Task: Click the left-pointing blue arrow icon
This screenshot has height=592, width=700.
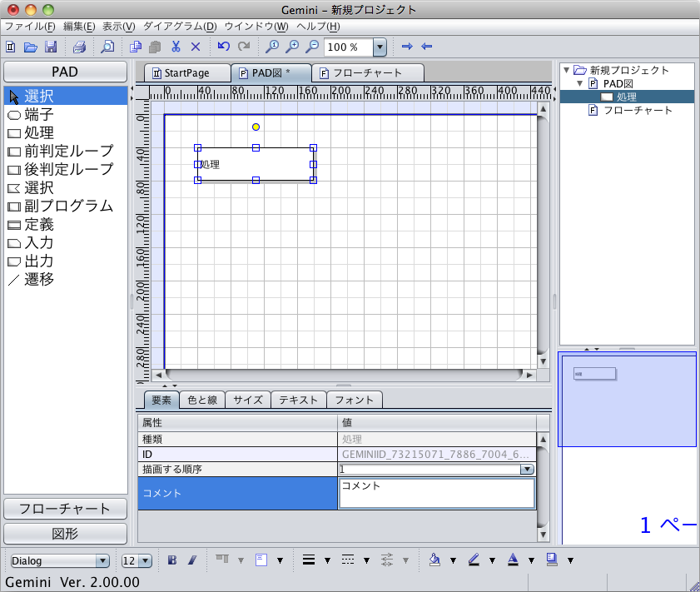Action: [x=427, y=46]
